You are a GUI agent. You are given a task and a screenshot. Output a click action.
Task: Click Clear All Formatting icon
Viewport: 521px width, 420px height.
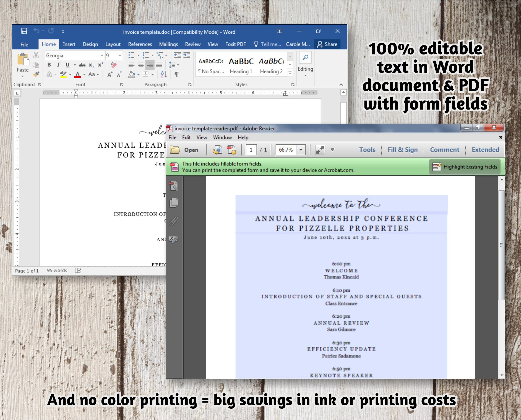pyautogui.click(x=113, y=65)
